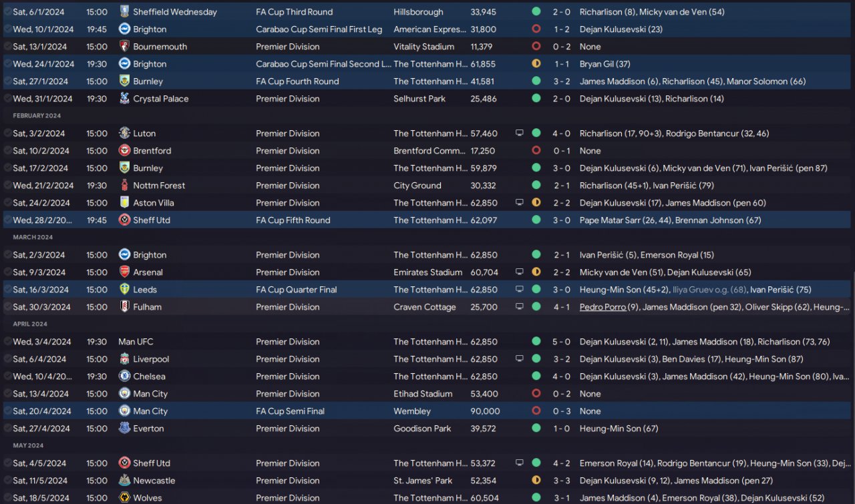
Task: Click the St. James' Park venue
Action: click(423, 481)
